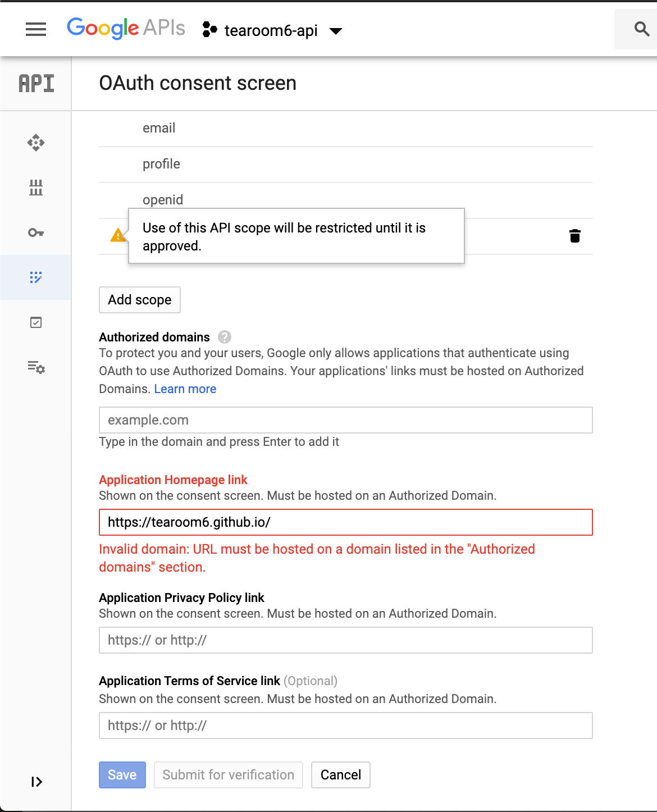Open the Learn more link about Authorized Domains
Screen dimensions: 657x812
(185, 389)
